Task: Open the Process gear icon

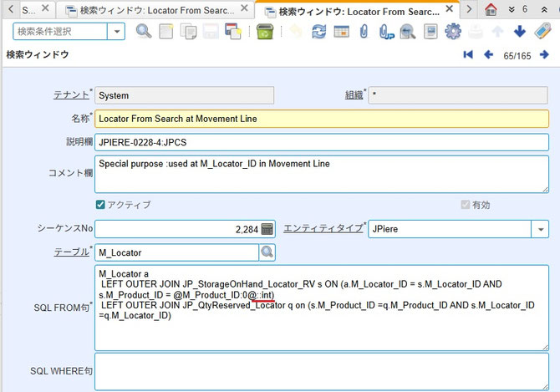Action: pos(453,32)
